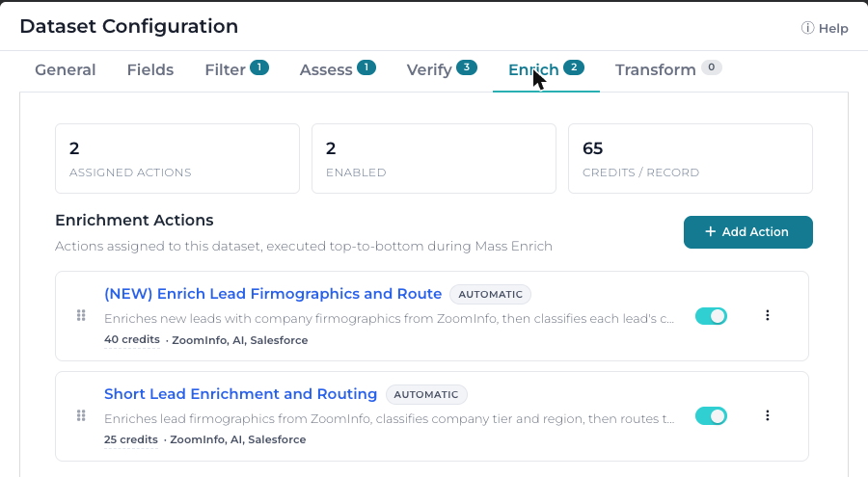Select the Enrich tab

click(x=546, y=70)
